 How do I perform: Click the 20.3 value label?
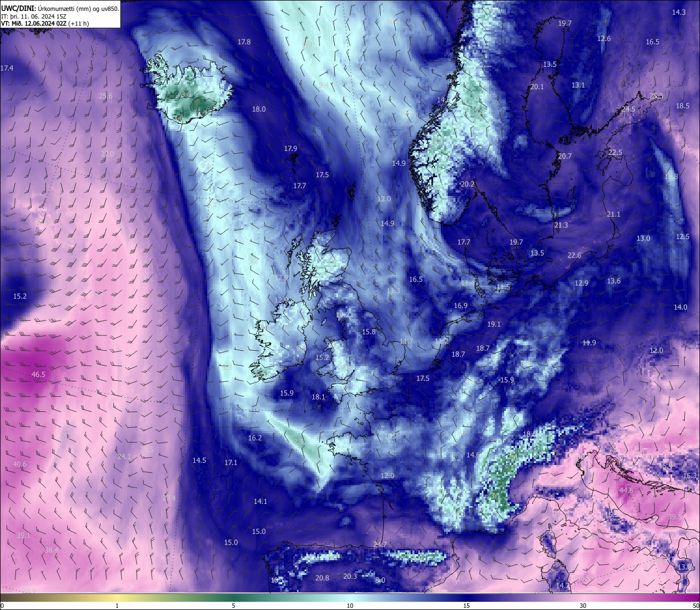coord(350,577)
